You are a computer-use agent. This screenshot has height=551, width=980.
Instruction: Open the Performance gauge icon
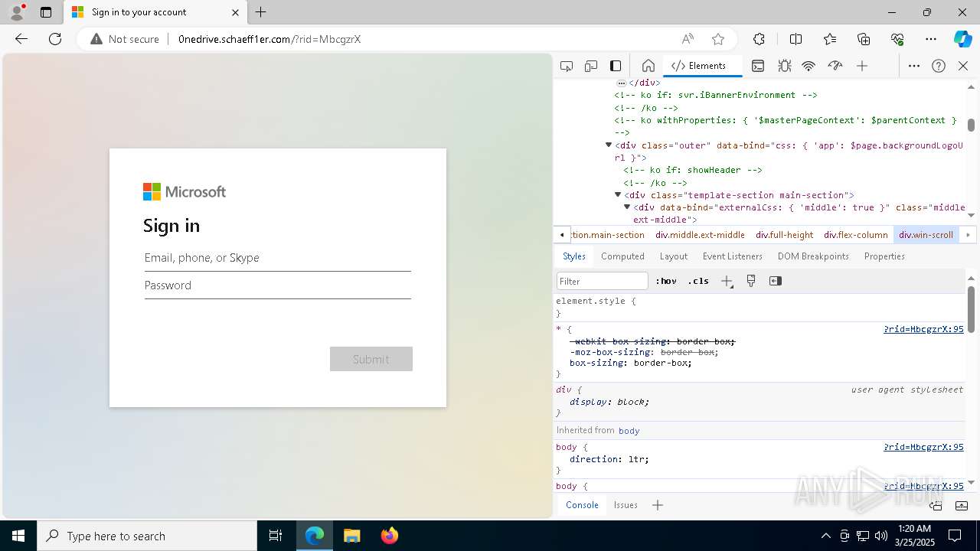click(x=835, y=66)
